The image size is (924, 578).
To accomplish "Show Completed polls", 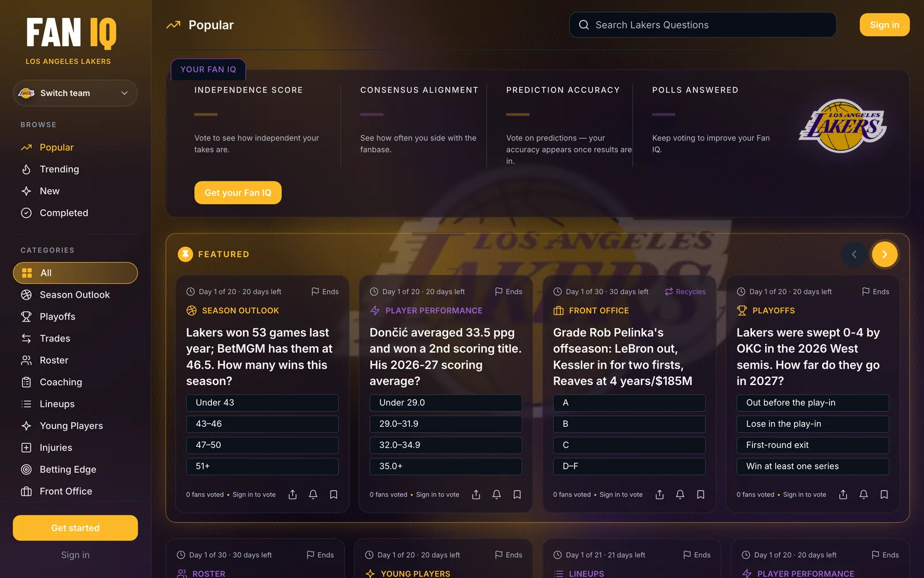I will 75,213.
